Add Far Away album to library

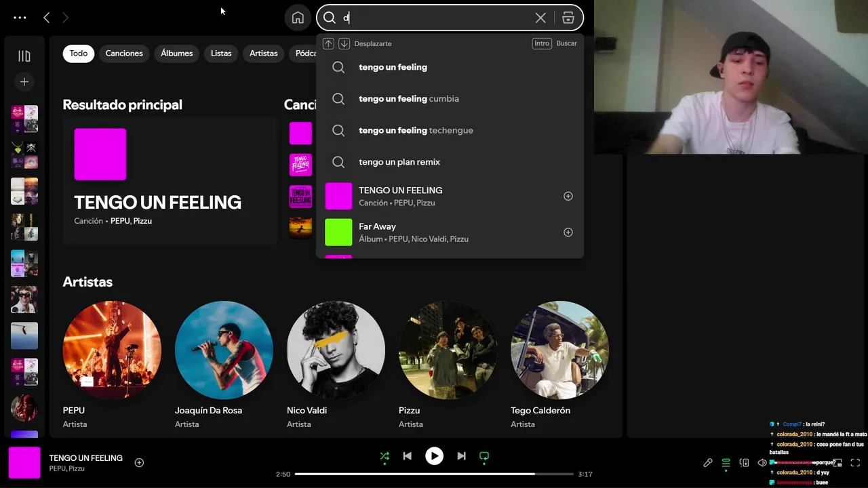tap(568, 232)
